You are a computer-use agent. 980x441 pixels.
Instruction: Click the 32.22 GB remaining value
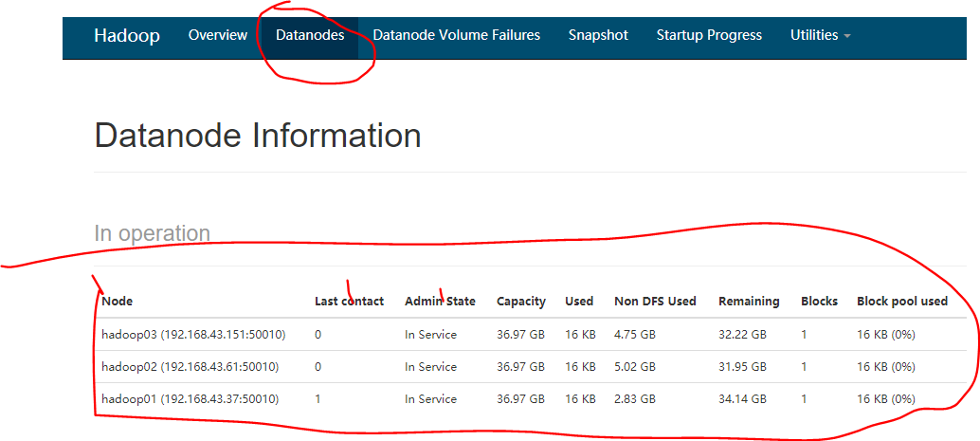[742, 335]
